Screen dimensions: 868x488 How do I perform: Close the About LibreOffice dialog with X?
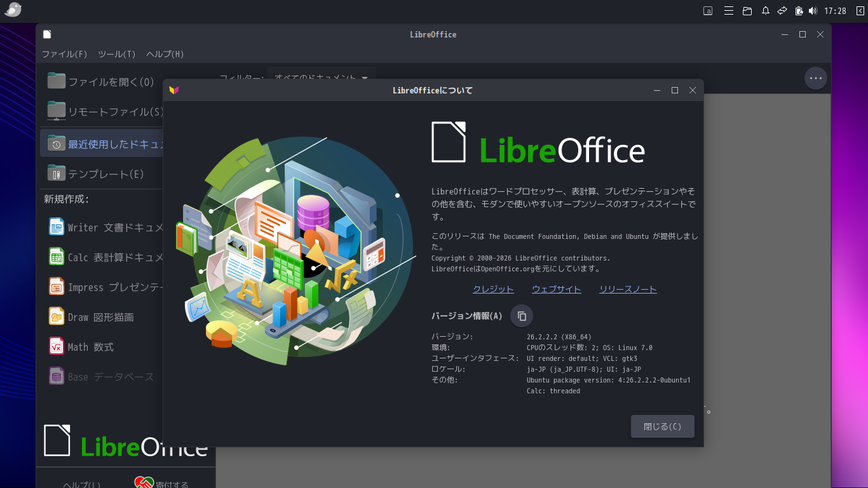(x=693, y=90)
